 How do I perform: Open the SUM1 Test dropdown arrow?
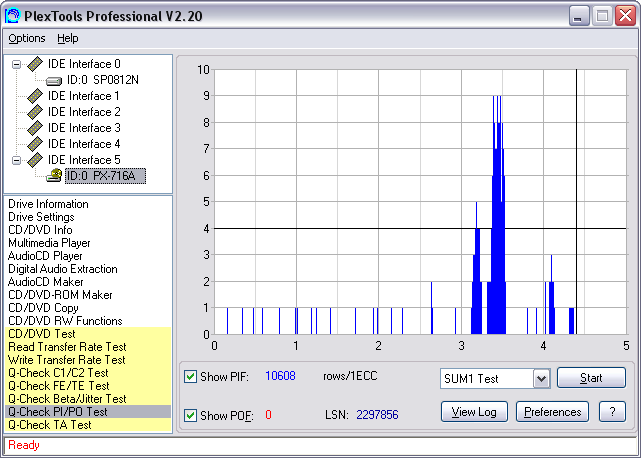click(x=541, y=378)
